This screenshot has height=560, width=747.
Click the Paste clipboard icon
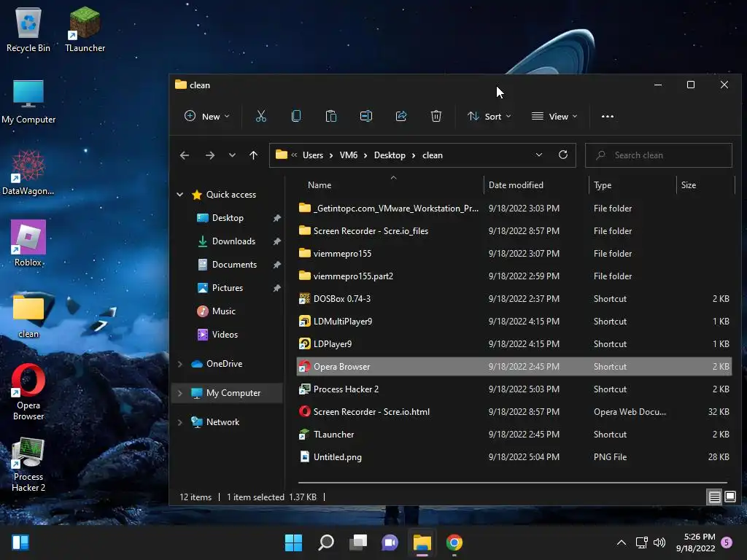331,116
